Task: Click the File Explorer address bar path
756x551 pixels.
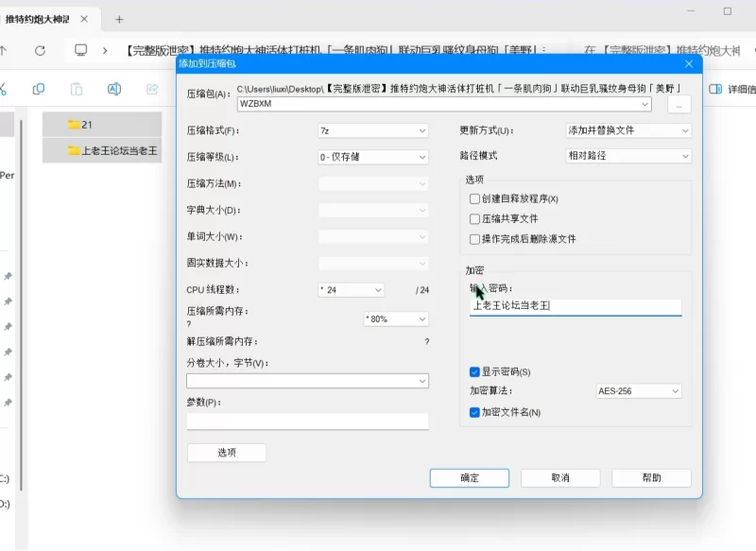Action: 336,50
